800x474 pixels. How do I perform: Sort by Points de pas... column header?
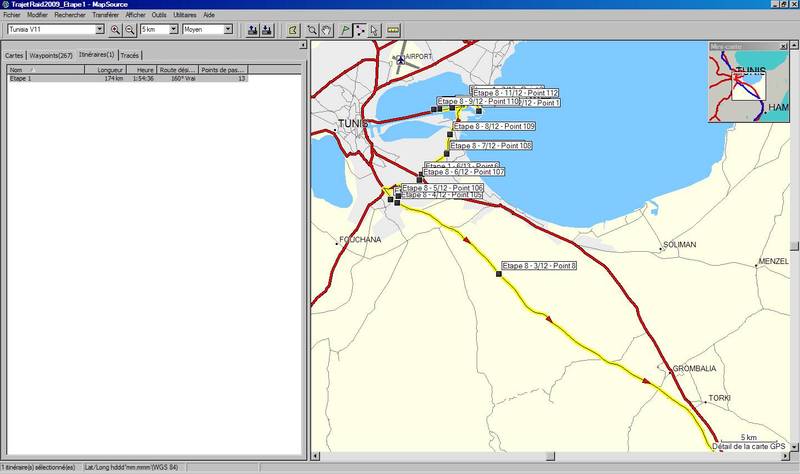(x=223, y=70)
